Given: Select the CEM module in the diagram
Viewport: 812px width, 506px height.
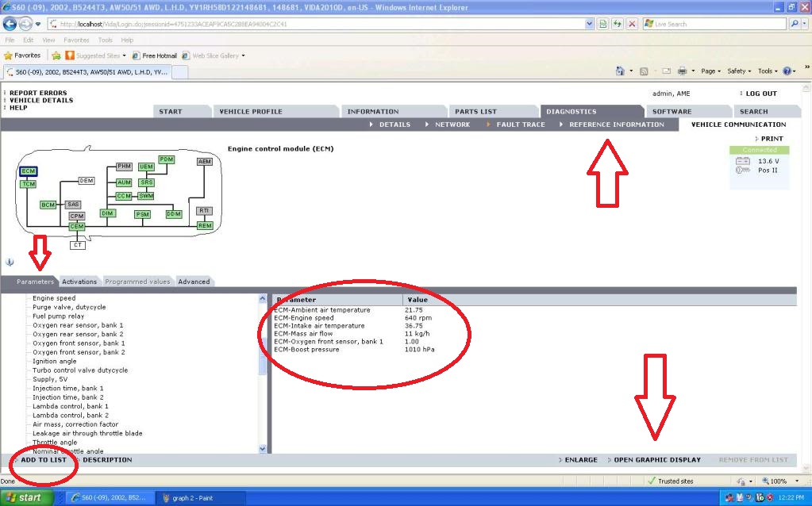Looking at the screenshot, I should coord(77,227).
